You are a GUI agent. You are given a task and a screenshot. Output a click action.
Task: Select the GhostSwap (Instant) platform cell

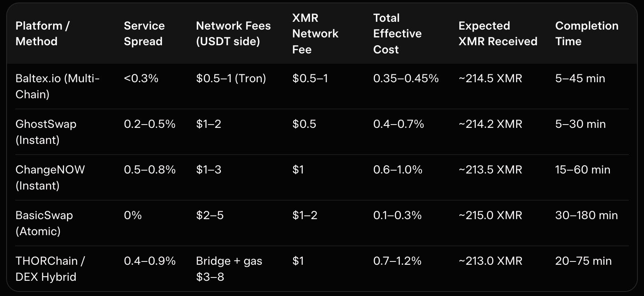(46, 132)
